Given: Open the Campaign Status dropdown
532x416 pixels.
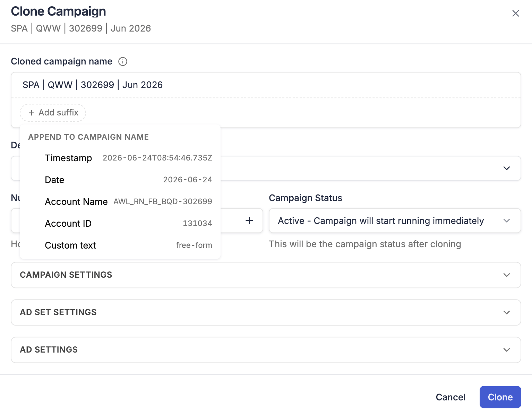Looking at the screenshot, I should point(395,221).
